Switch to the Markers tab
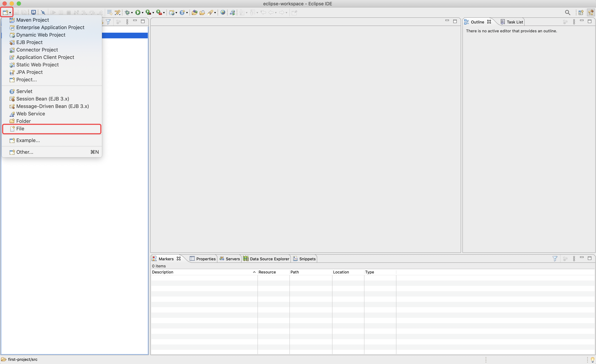The width and height of the screenshot is (596, 364). [166, 259]
